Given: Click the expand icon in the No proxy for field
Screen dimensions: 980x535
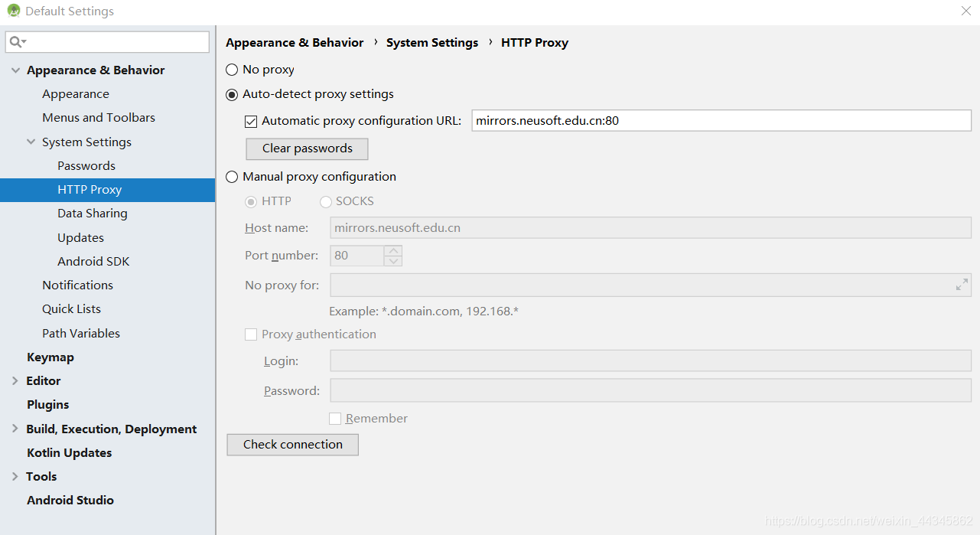Looking at the screenshot, I should 962,285.
